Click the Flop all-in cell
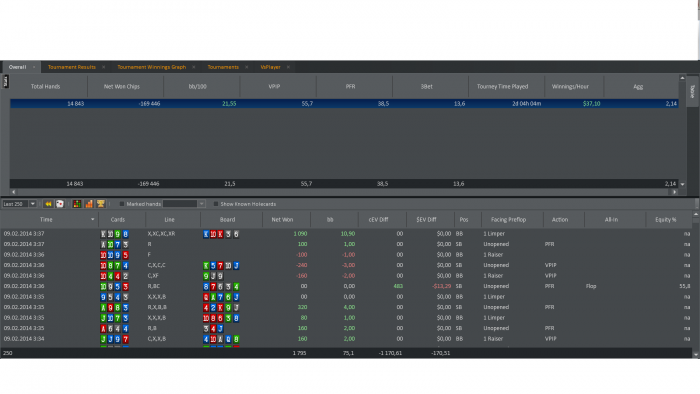The height and width of the screenshot is (394, 700). pos(591,286)
